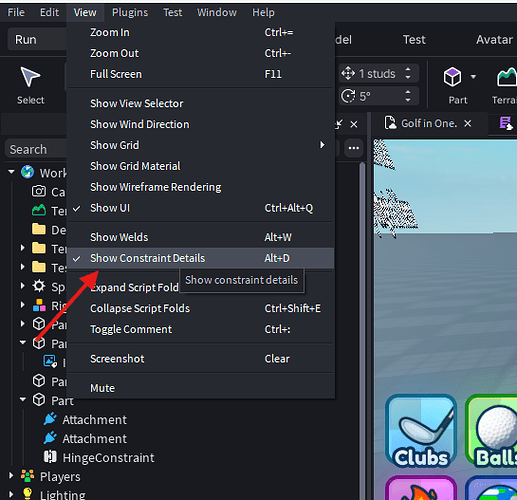The width and height of the screenshot is (517, 500).
Task: Click the Decal image icon under Part
Action: [x=50, y=362]
